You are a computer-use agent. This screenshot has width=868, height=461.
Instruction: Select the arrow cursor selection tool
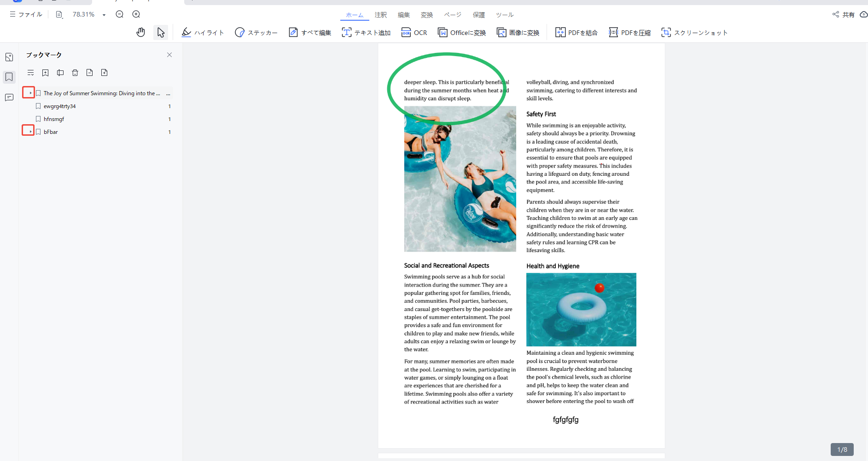tap(161, 32)
